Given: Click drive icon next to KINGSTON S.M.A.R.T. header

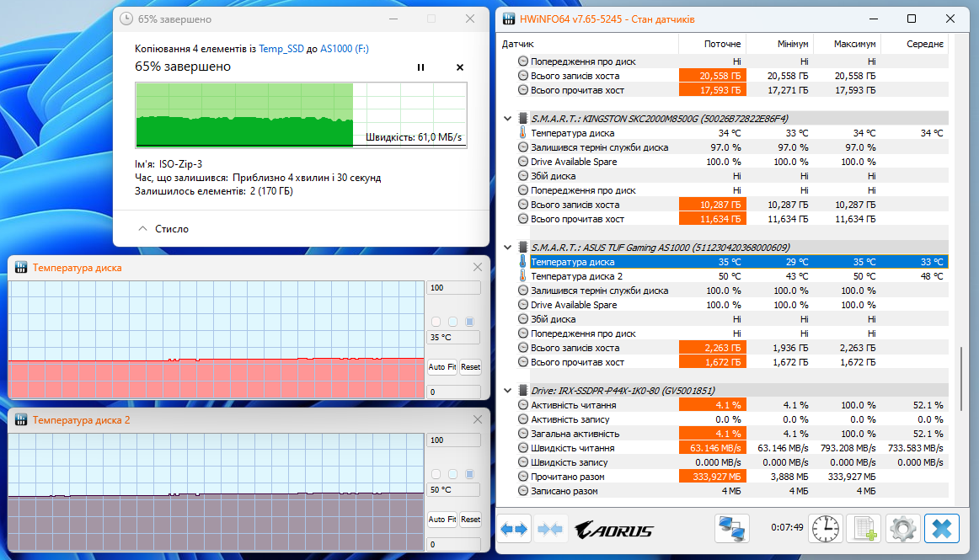Looking at the screenshot, I should click(x=522, y=118).
